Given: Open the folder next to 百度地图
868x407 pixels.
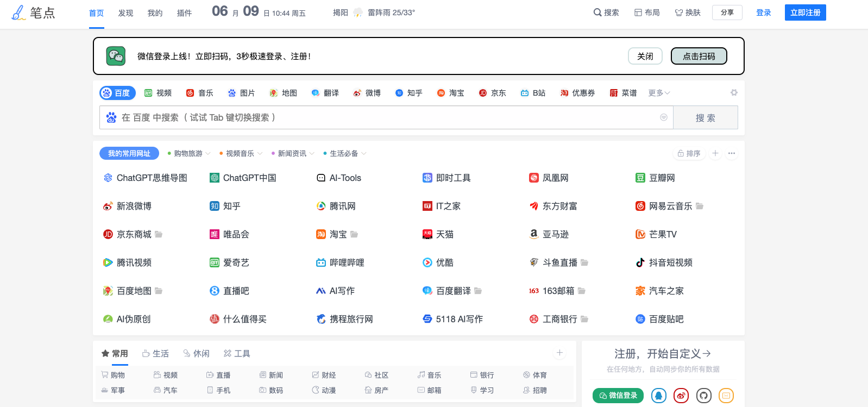Looking at the screenshot, I should pos(159,291).
